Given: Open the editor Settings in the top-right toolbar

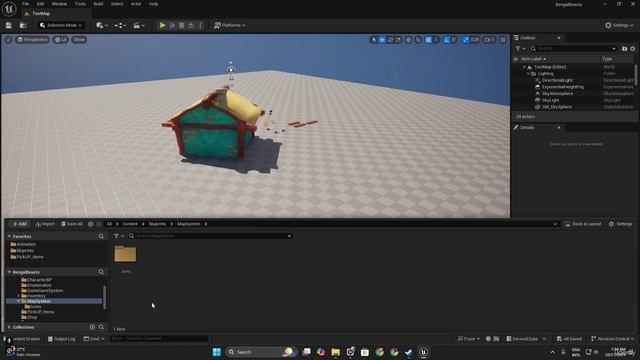Looking at the screenshot, I should [x=619, y=25].
